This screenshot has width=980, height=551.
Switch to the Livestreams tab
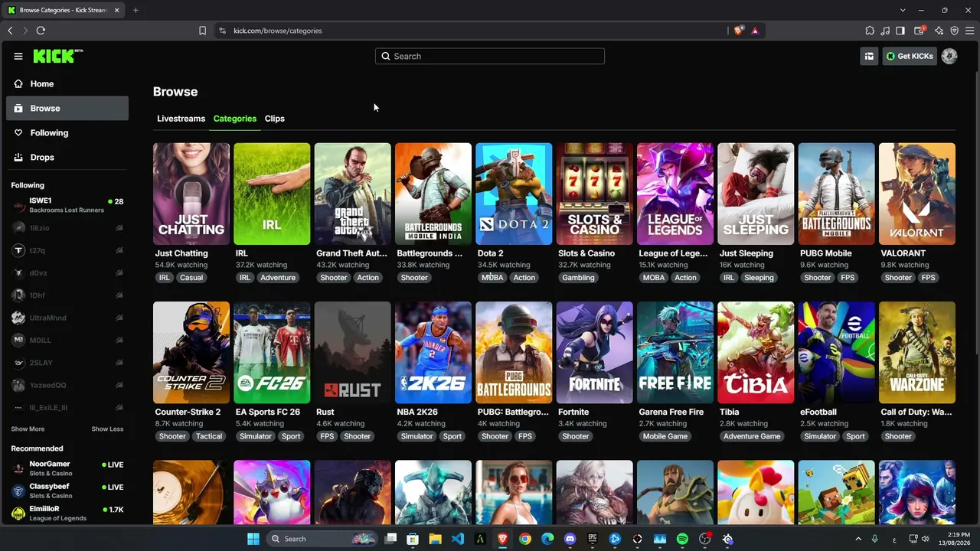tap(181, 119)
